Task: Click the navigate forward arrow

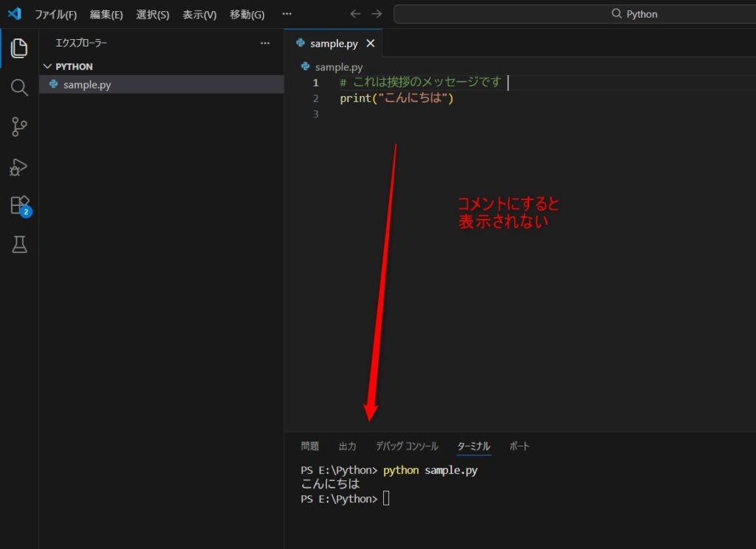Action: [x=377, y=13]
